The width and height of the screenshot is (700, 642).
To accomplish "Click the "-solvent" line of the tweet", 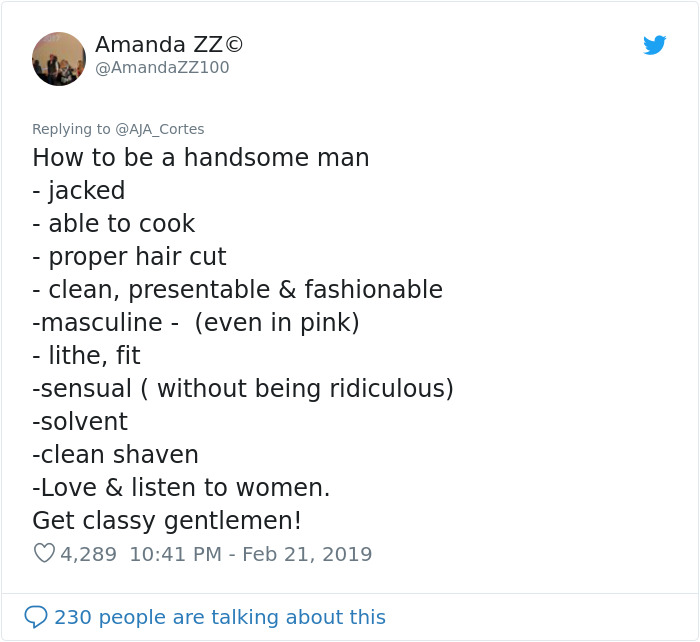I will pyautogui.click(x=80, y=422).
